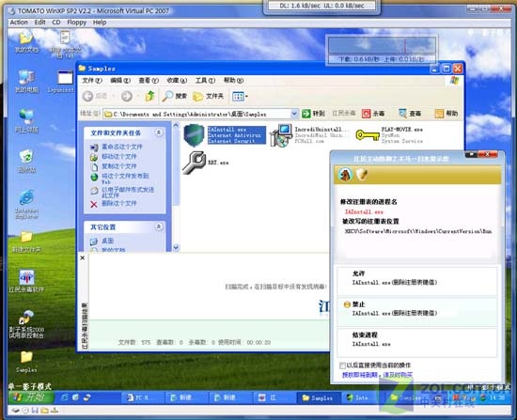Click the blue license expiry link
Viewport: 517px width, 420px height.
tap(377, 375)
